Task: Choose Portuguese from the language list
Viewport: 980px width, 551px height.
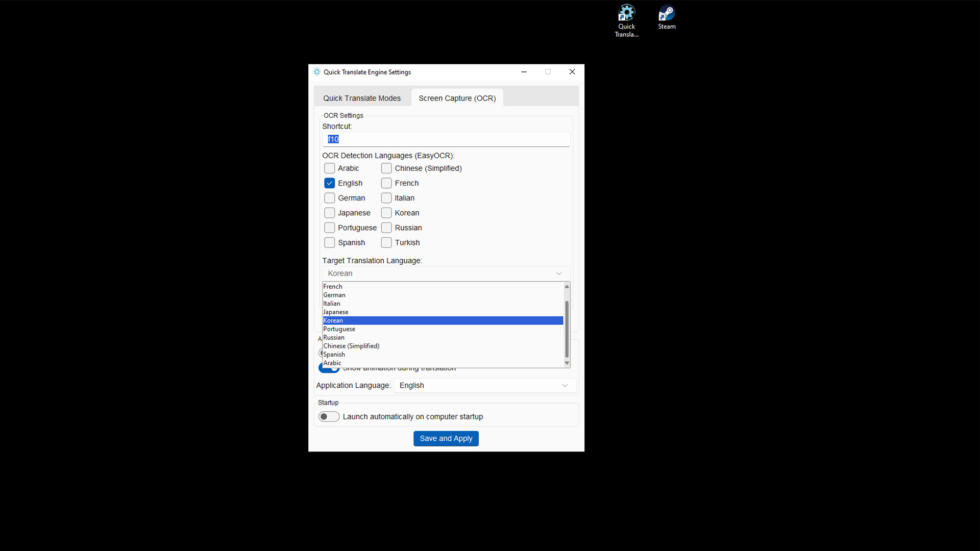Action: tap(339, 329)
